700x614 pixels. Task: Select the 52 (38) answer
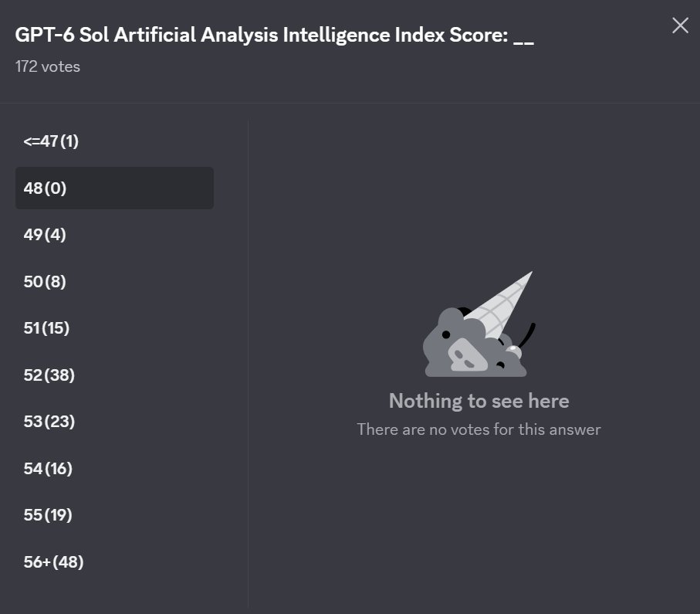tap(114, 375)
